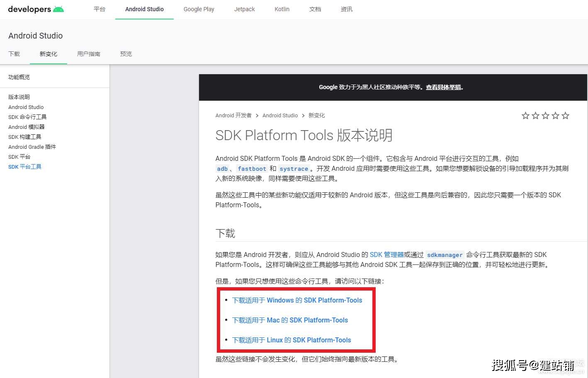Switch to the 用户指南 sub-tab
Screen dimensions: 588x378
[89, 54]
